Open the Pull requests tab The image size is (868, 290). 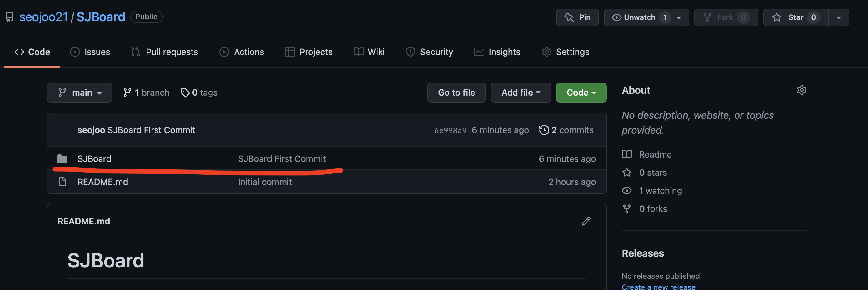point(164,52)
